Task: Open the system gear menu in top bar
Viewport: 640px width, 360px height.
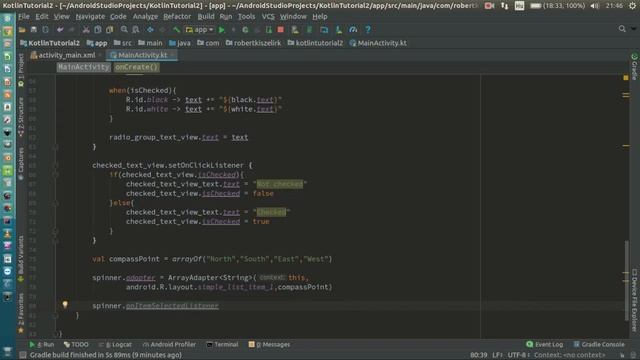Action: point(632,6)
